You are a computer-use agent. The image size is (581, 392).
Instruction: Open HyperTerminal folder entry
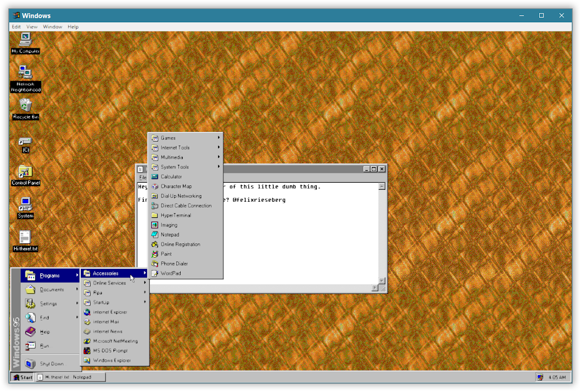click(186, 215)
